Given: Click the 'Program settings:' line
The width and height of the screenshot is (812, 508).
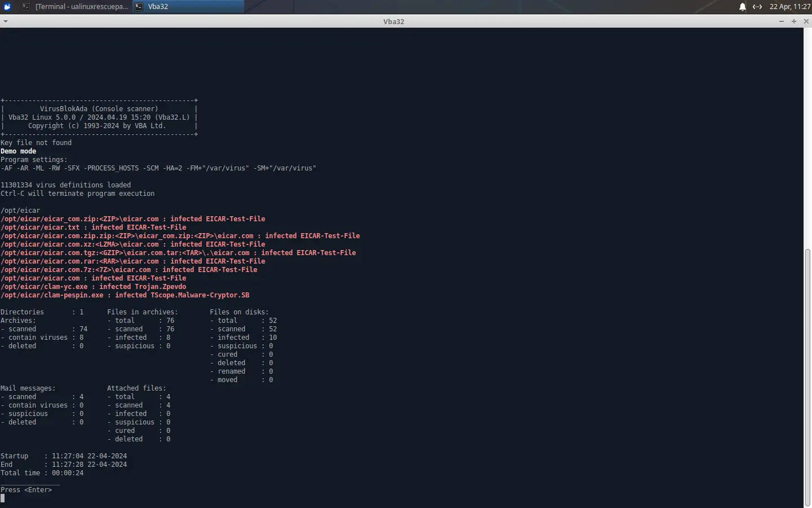Looking at the screenshot, I should click(x=34, y=160).
